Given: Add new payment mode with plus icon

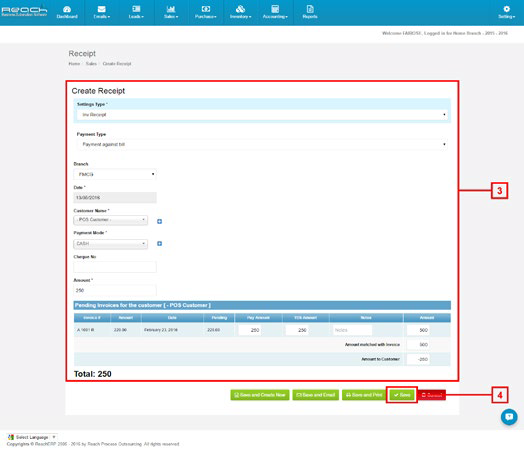Looking at the screenshot, I should pyautogui.click(x=159, y=244).
